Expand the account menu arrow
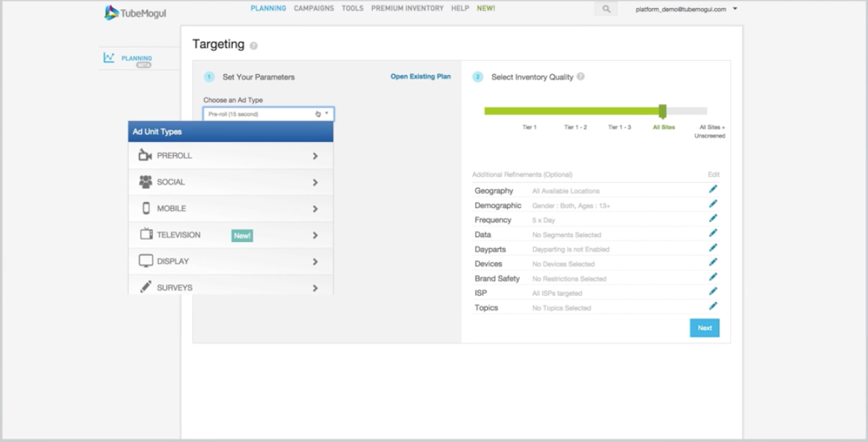 [x=735, y=8]
